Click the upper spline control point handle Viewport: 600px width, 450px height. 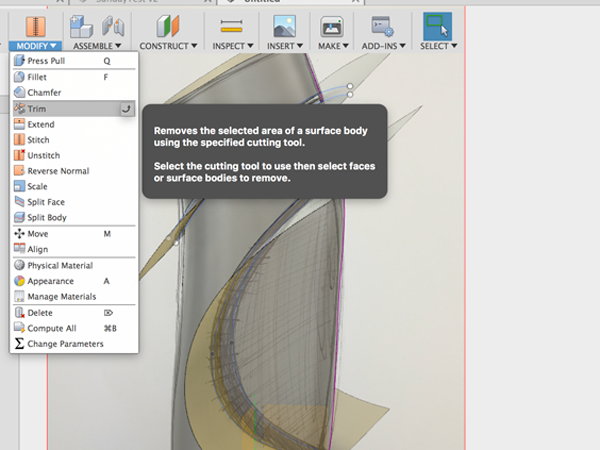click(x=350, y=86)
